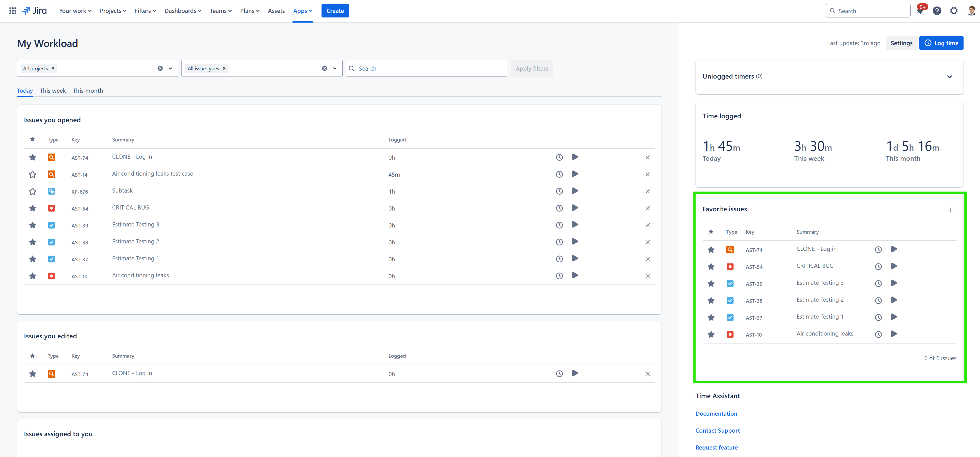Remove AST-74 row from Issues you edited
Screen dimensions: 980x457
pyautogui.click(x=647, y=374)
